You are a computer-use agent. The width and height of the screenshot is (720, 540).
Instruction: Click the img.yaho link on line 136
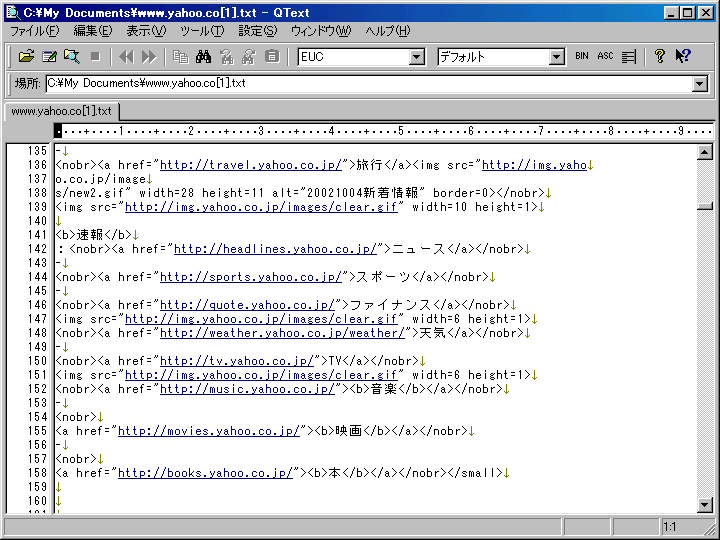(x=534, y=165)
